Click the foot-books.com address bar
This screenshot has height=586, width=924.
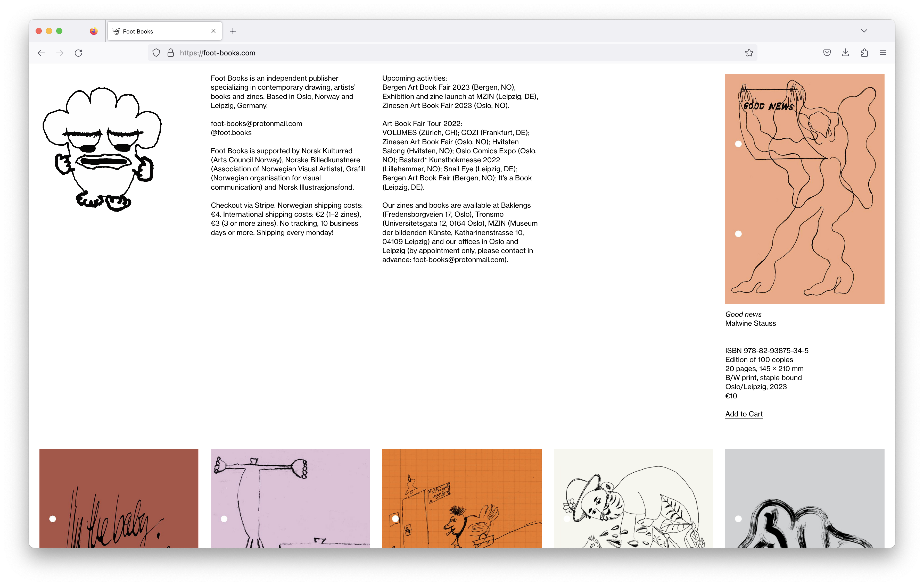tap(453, 53)
